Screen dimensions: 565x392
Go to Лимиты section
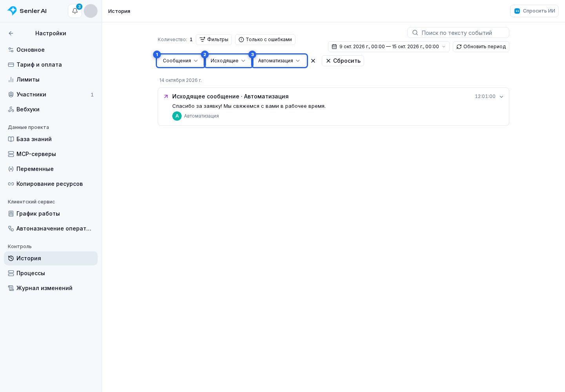click(x=51, y=80)
